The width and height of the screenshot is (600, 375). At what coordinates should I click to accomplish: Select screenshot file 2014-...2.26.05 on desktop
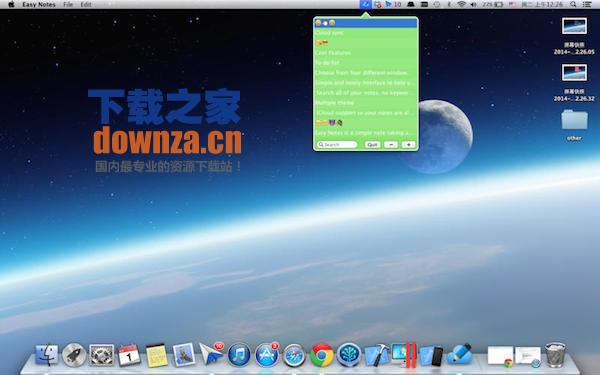(574, 36)
